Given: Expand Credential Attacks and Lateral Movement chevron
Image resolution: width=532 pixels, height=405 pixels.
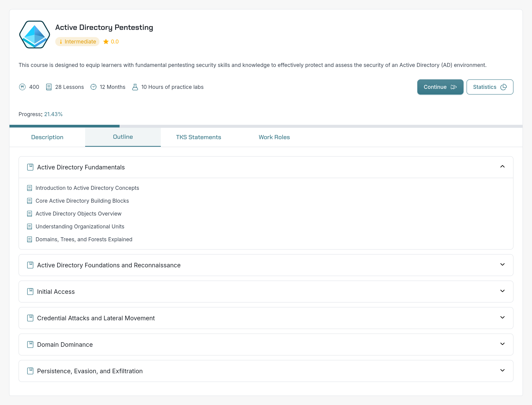Looking at the screenshot, I should (x=502, y=317).
